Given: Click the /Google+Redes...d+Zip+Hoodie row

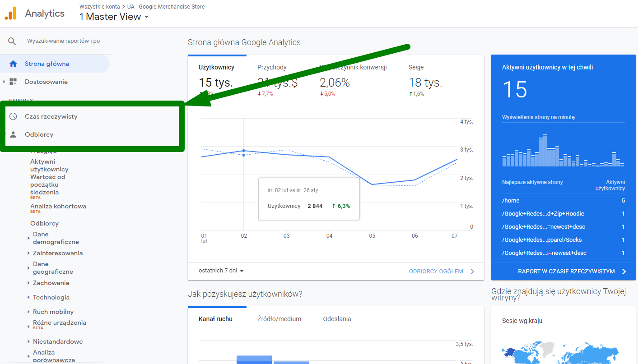Looking at the screenshot, I should [x=563, y=214].
